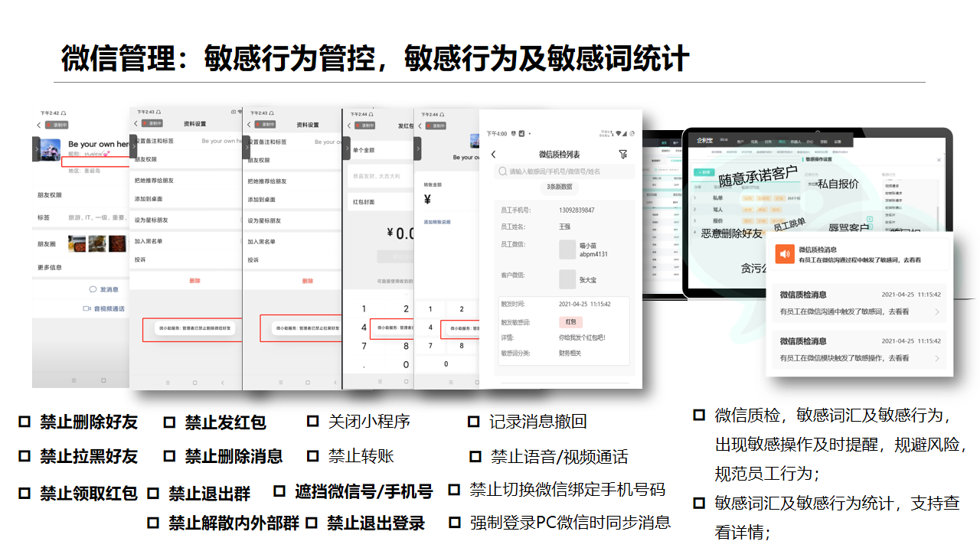Tap back arrow on the profile screen

click(39, 125)
